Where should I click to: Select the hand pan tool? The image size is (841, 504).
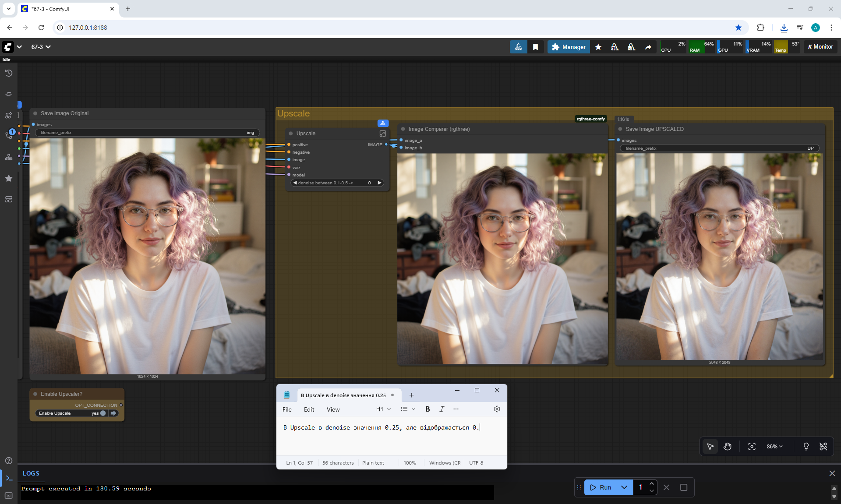point(728,446)
